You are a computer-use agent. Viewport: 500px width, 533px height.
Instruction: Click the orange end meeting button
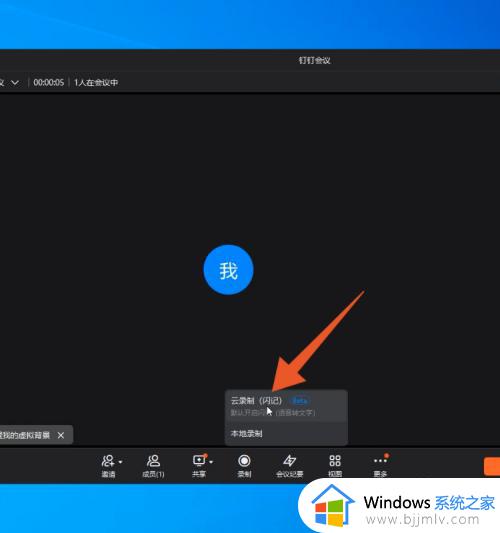click(x=492, y=466)
